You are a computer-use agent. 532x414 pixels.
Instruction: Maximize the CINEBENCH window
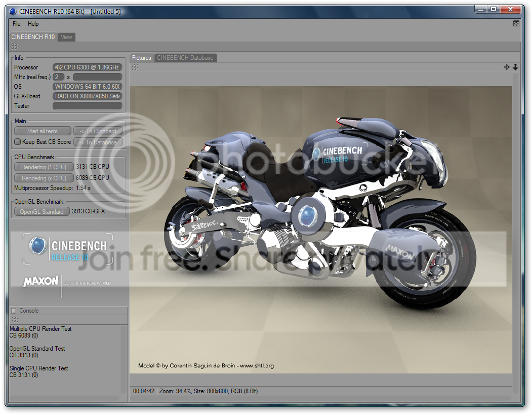(x=494, y=10)
